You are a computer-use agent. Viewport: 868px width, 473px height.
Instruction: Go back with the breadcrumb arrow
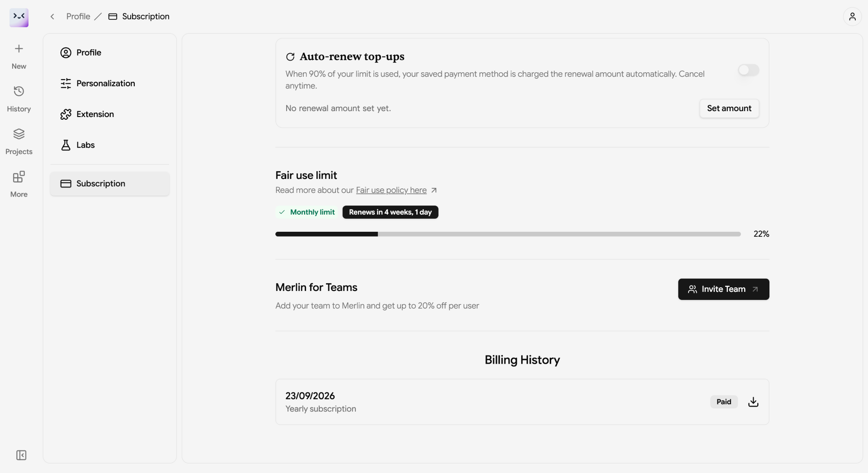click(52, 17)
